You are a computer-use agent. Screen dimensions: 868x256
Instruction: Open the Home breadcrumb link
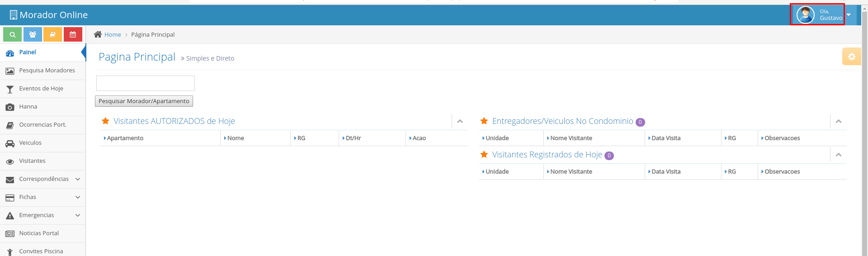pos(113,34)
